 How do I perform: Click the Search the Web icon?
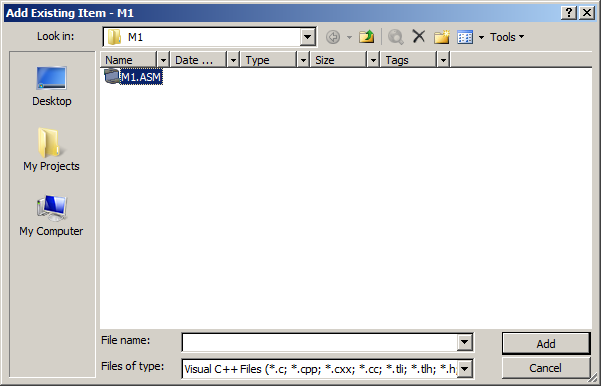(395, 37)
